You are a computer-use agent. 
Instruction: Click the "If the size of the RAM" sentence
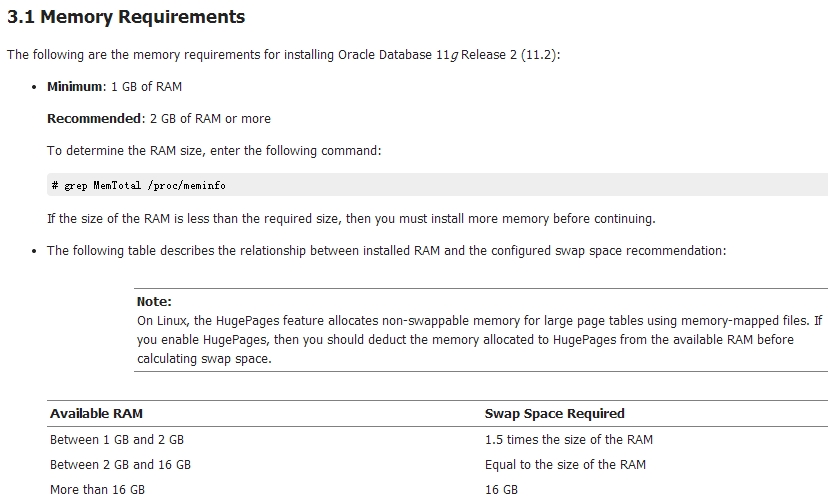click(351, 218)
